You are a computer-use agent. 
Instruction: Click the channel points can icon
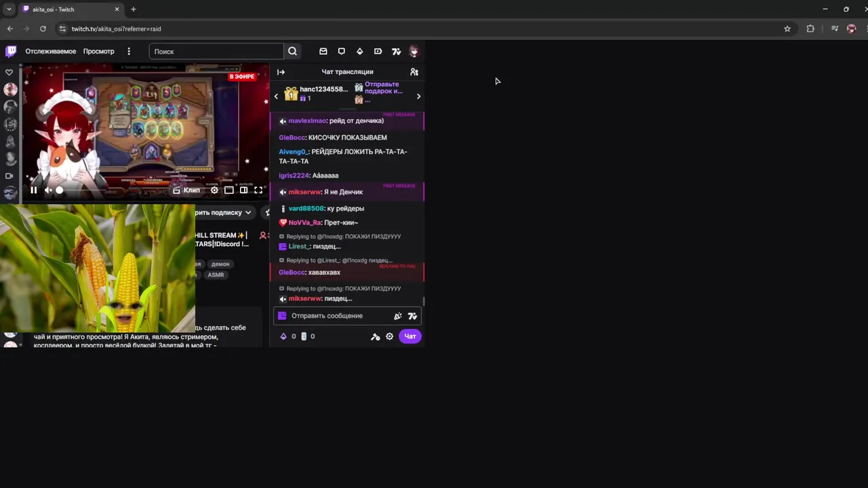tap(303, 336)
